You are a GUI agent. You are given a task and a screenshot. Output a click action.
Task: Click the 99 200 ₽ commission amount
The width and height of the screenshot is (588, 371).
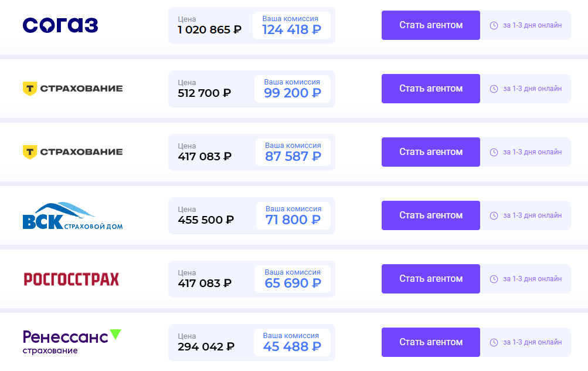(293, 93)
